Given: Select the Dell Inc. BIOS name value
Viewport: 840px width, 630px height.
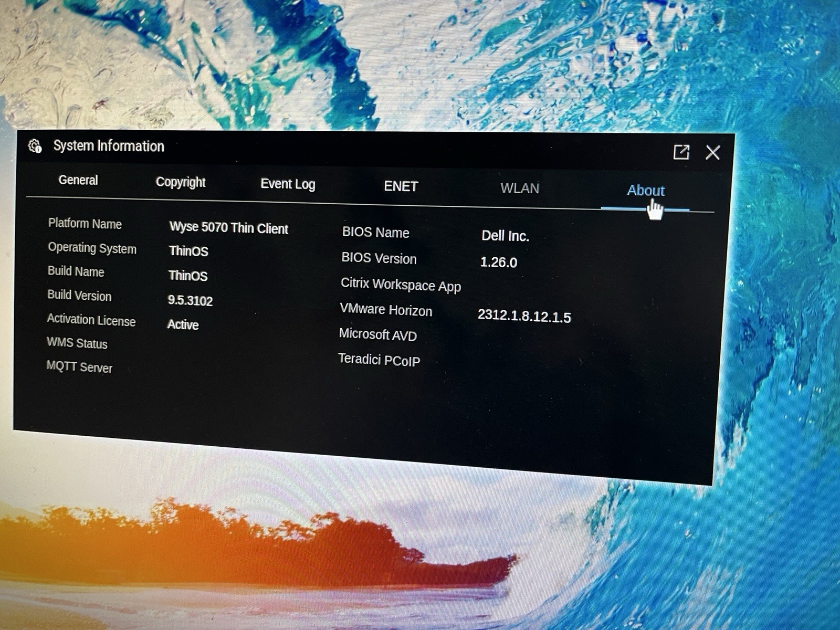Looking at the screenshot, I should 505,236.
